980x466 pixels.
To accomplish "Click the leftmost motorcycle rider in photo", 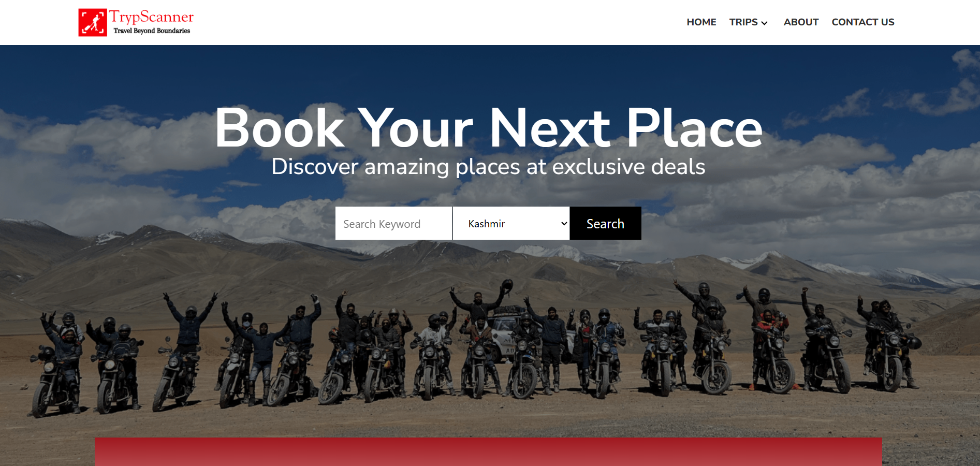I will [x=57, y=362].
